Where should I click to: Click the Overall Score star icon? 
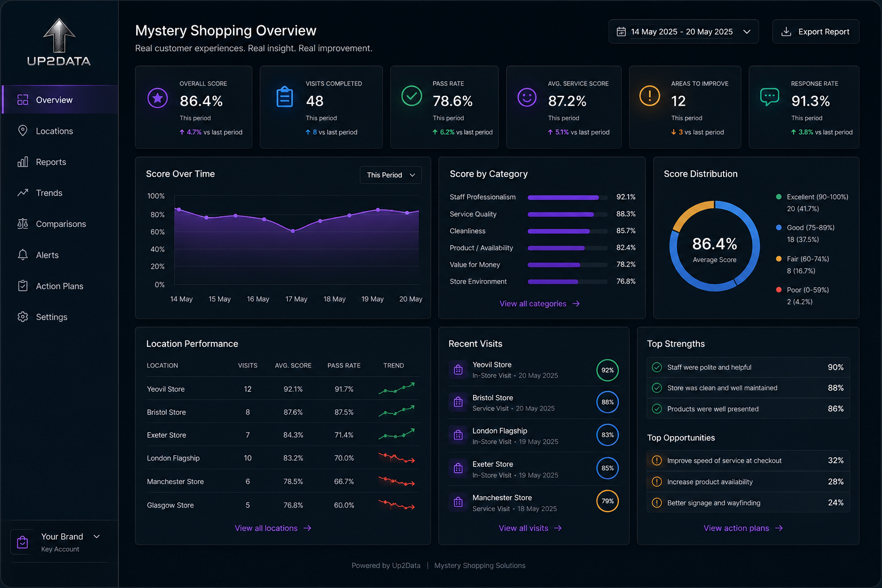pos(157,98)
